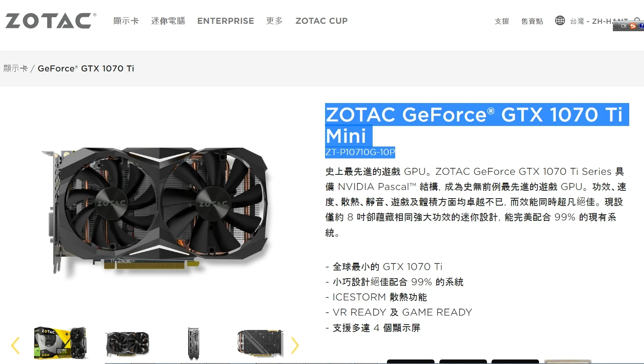
Task: Click the CH language indicator
Action: [624, 26]
